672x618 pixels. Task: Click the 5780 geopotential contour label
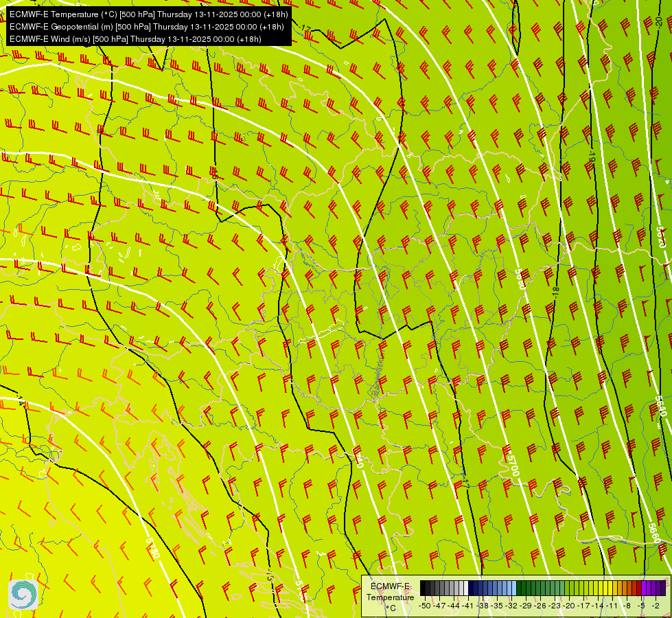tap(153, 548)
